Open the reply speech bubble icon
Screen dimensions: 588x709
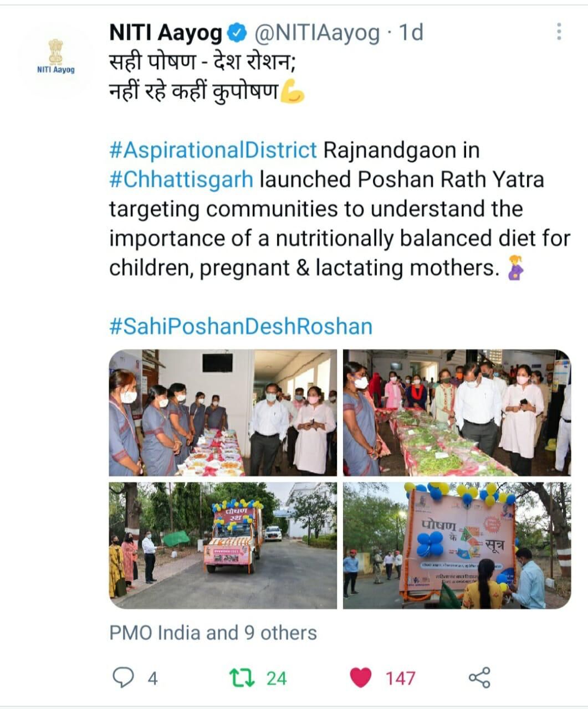click(x=124, y=677)
